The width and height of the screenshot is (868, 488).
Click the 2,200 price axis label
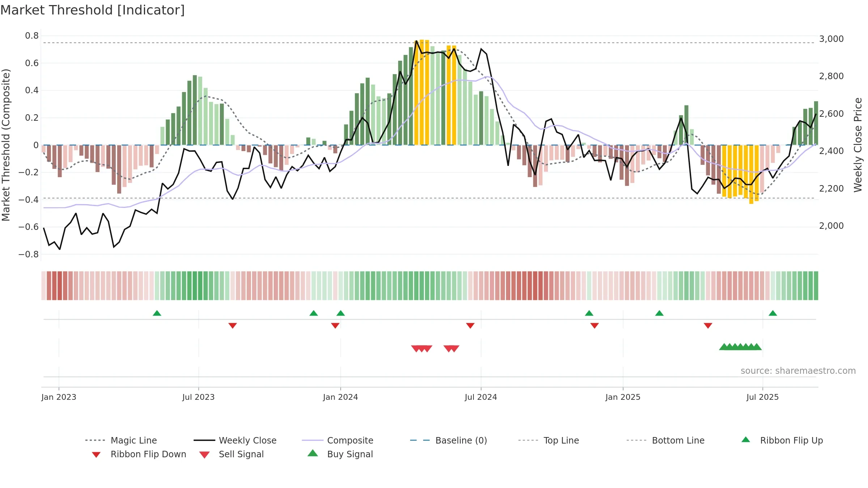(831, 188)
